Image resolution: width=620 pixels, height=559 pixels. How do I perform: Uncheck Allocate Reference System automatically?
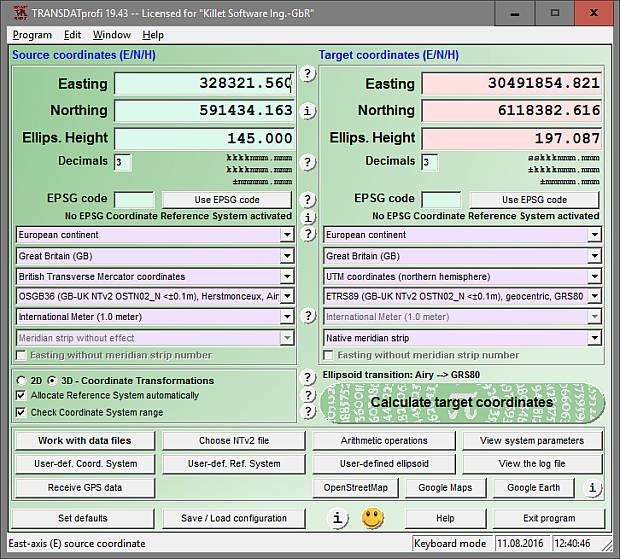21,396
